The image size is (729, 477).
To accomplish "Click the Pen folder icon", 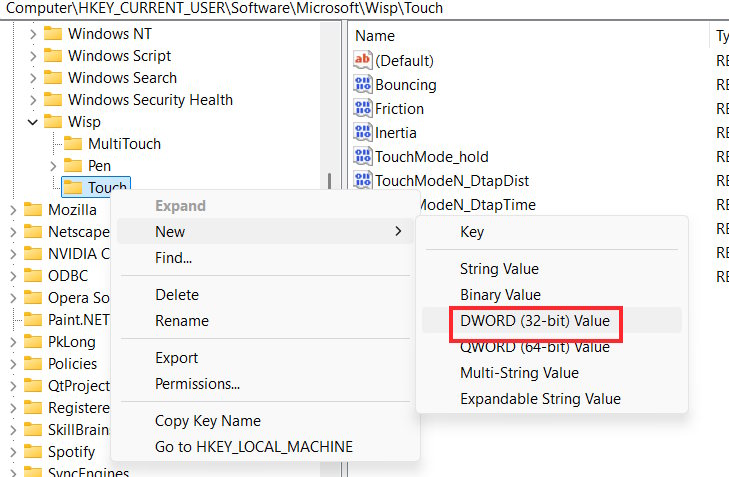I will pos(73,166).
